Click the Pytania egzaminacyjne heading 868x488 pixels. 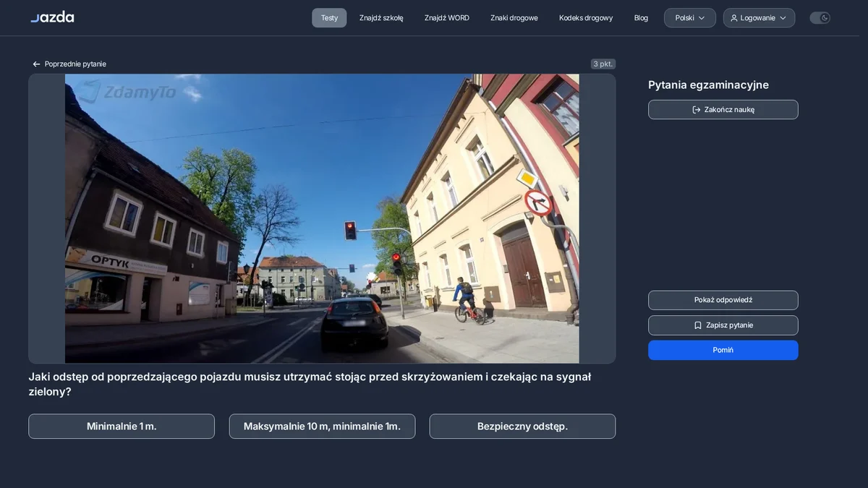click(x=708, y=85)
